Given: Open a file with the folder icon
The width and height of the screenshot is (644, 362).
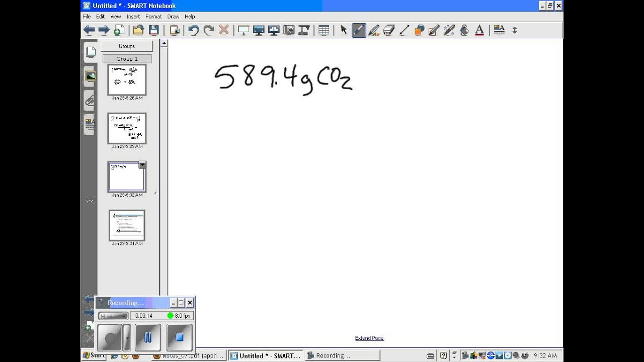Looking at the screenshot, I should click(x=138, y=30).
